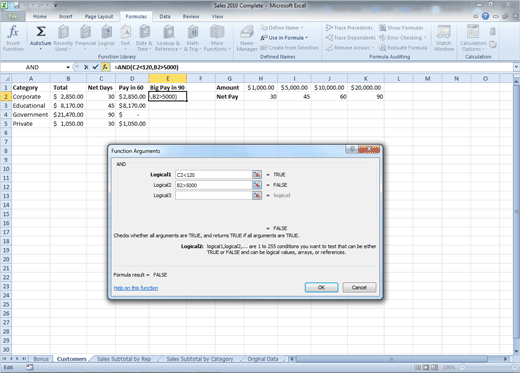520x373 pixels.
Task: Cancel formula entry with the X icon in formula bar
Action: pyautogui.click(x=86, y=67)
